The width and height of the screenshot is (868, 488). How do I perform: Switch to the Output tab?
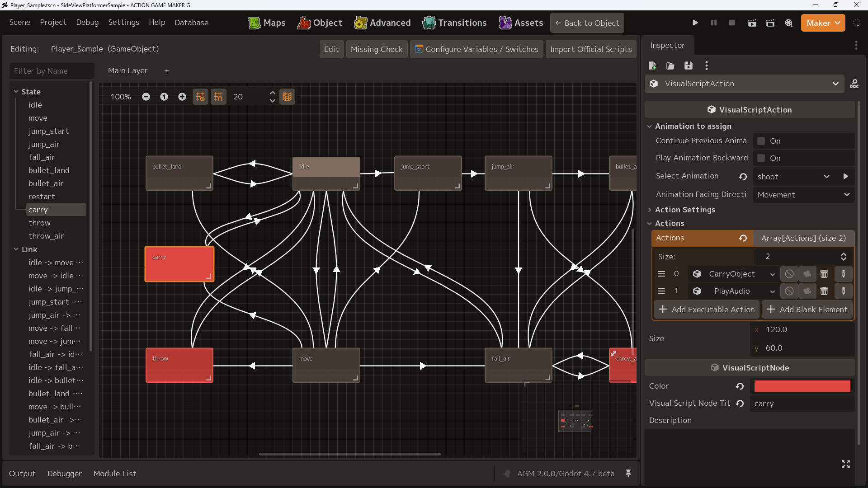[x=22, y=473]
